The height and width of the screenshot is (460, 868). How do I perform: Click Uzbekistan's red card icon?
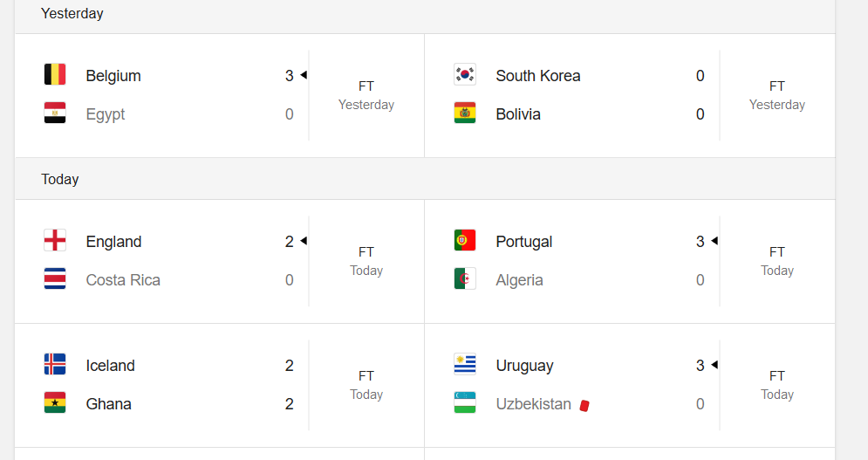click(584, 406)
